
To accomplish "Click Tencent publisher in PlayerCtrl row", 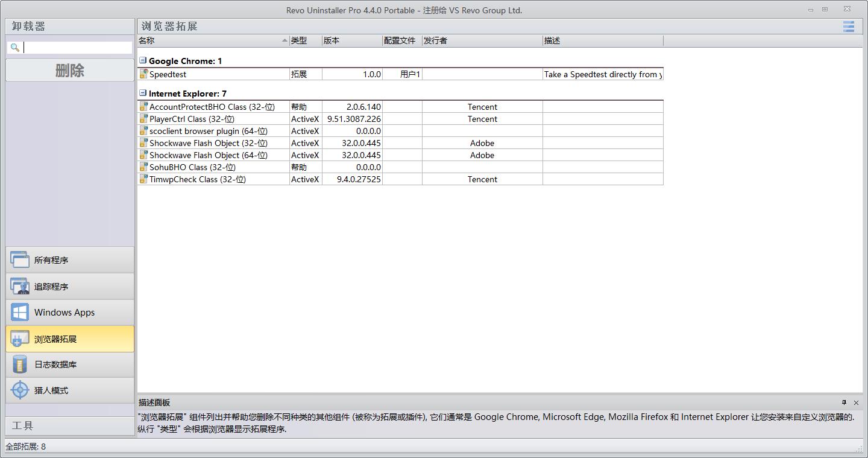I will (482, 119).
